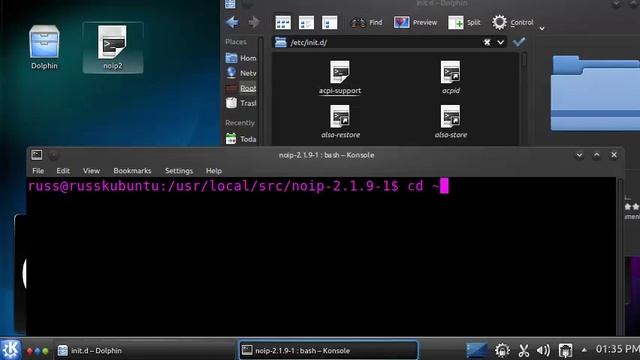Select the alsa-store file

(x=451, y=122)
